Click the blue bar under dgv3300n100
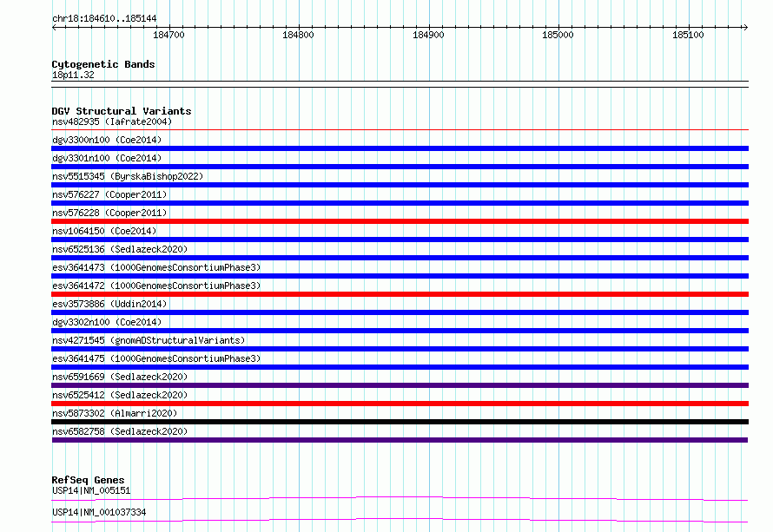This screenshot has width=773, height=532. [x=400, y=148]
